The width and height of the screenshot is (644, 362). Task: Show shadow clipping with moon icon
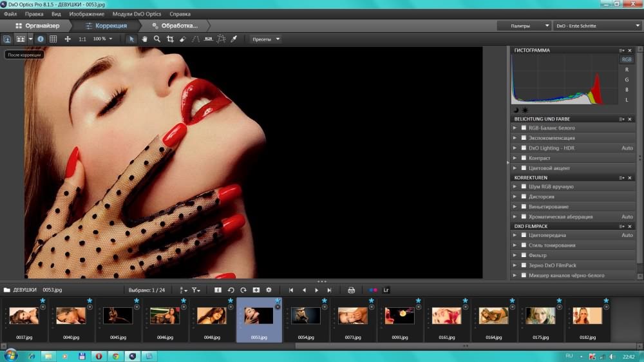click(516, 110)
